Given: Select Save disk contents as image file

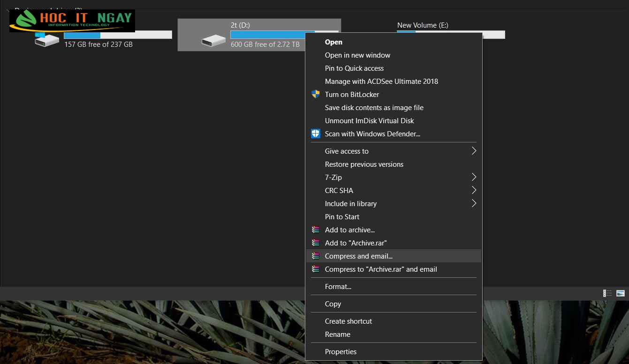Looking at the screenshot, I should pyautogui.click(x=394, y=108).
